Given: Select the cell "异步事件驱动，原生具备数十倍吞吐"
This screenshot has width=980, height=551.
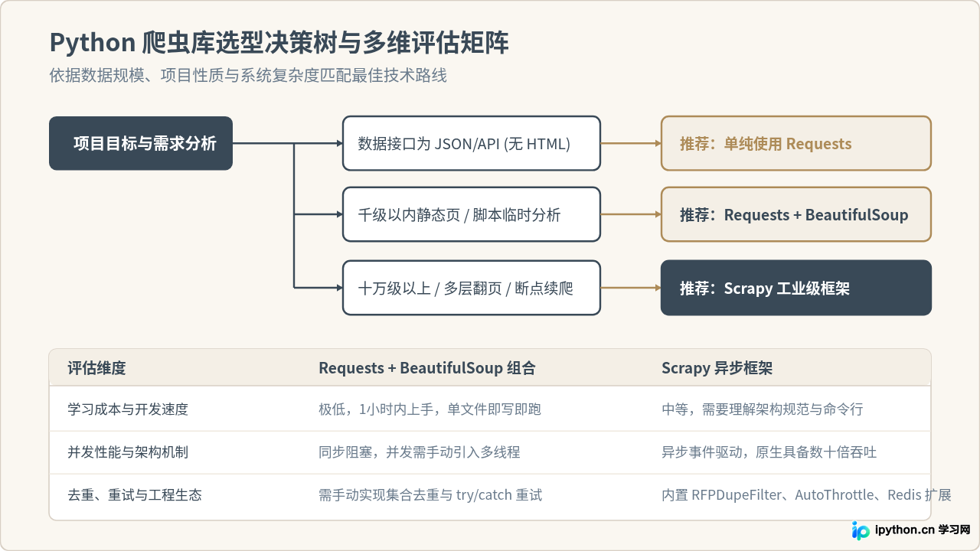Looking at the screenshot, I should point(769,452).
